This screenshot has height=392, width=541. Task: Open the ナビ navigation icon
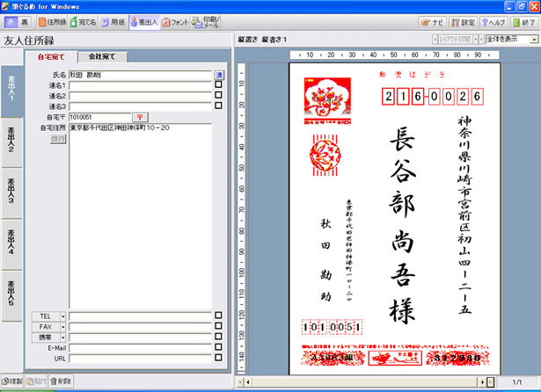click(x=433, y=22)
